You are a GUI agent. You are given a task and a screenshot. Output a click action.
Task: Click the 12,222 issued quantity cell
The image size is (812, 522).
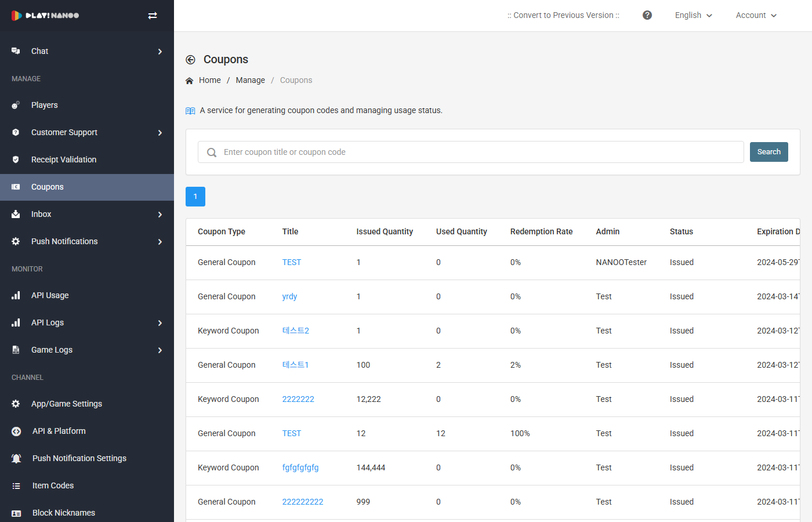(x=369, y=399)
